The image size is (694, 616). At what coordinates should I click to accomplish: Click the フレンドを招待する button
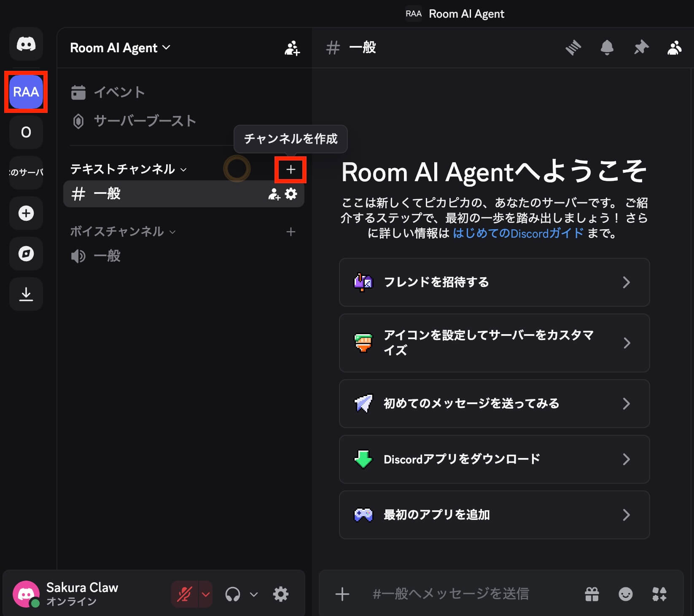pyautogui.click(x=494, y=282)
